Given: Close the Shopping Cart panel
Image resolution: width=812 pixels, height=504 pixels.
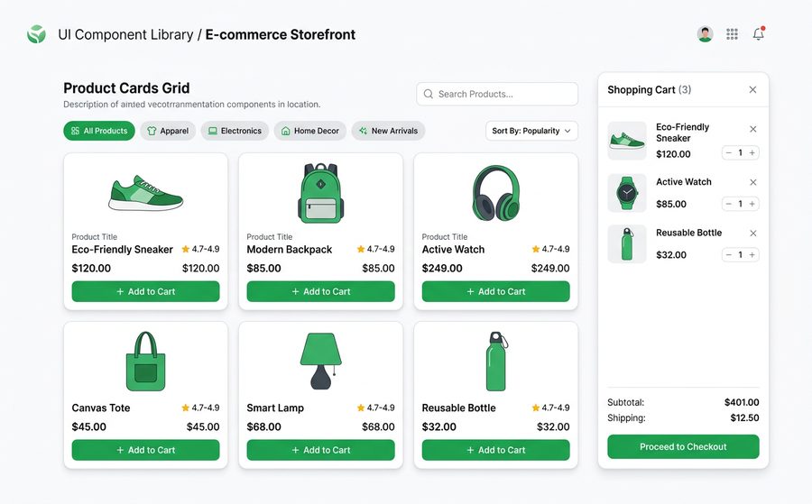Looking at the screenshot, I should (753, 89).
